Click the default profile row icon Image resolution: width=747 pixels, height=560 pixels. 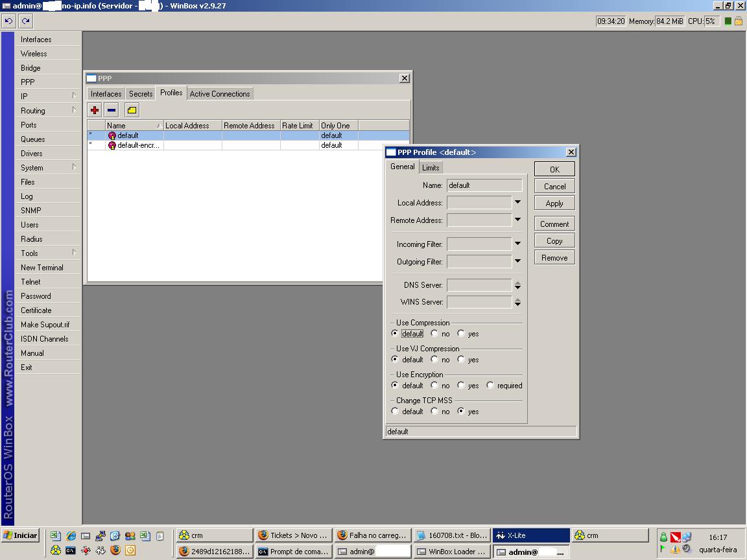[x=112, y=135]
